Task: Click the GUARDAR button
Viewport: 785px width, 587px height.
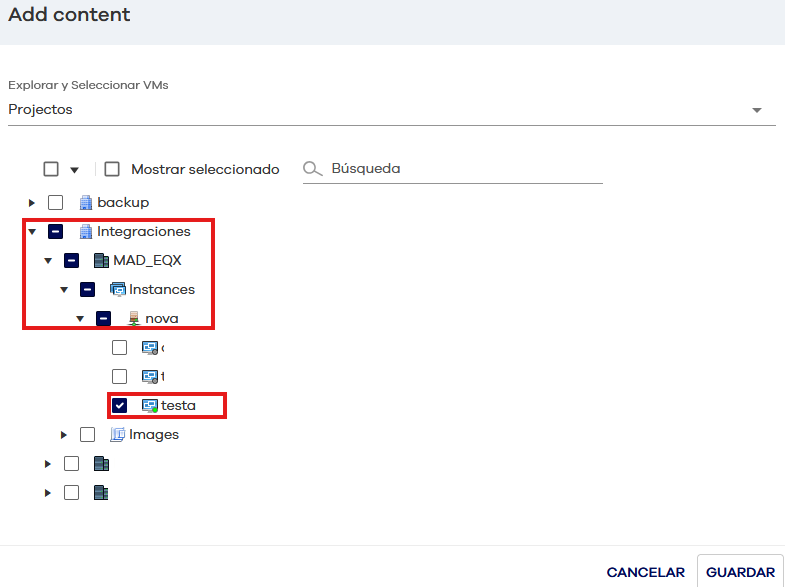Action: click(740, 572)
